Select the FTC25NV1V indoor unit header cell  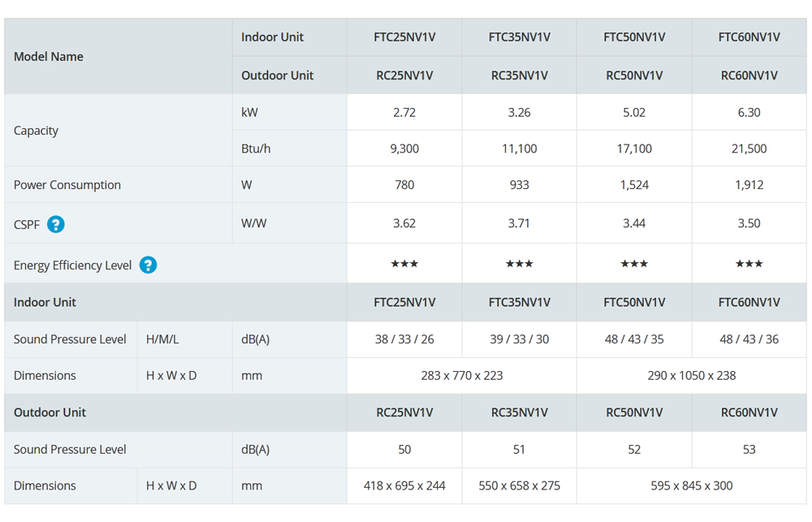tap(404, 37)
